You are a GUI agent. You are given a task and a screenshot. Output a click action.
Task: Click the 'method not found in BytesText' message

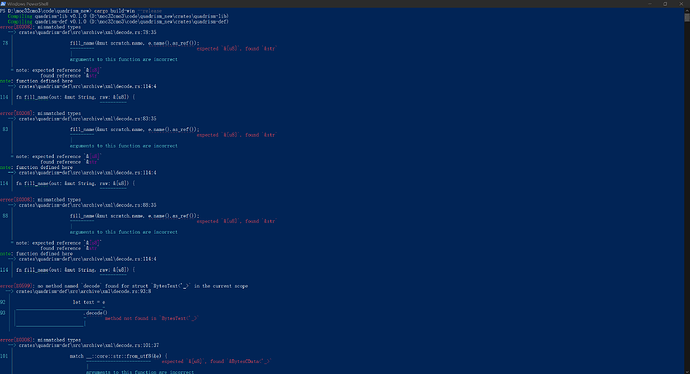pyautogui.click(x=151, y=318)
